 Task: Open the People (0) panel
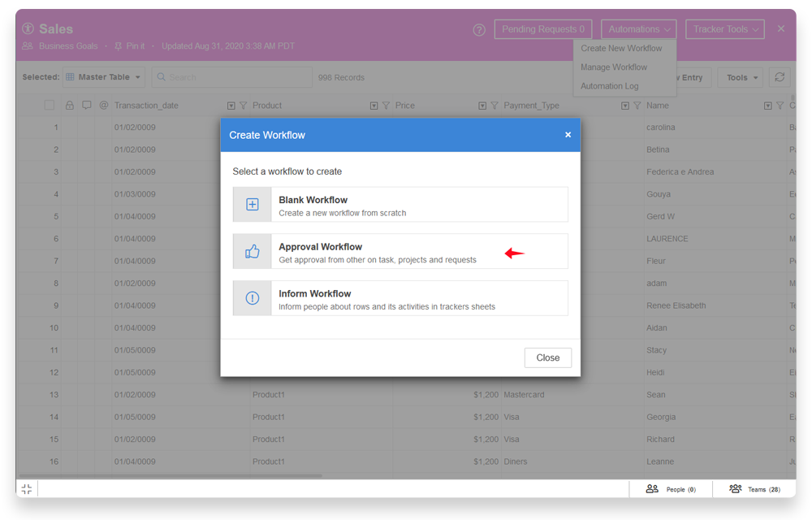tap(671, 489)
